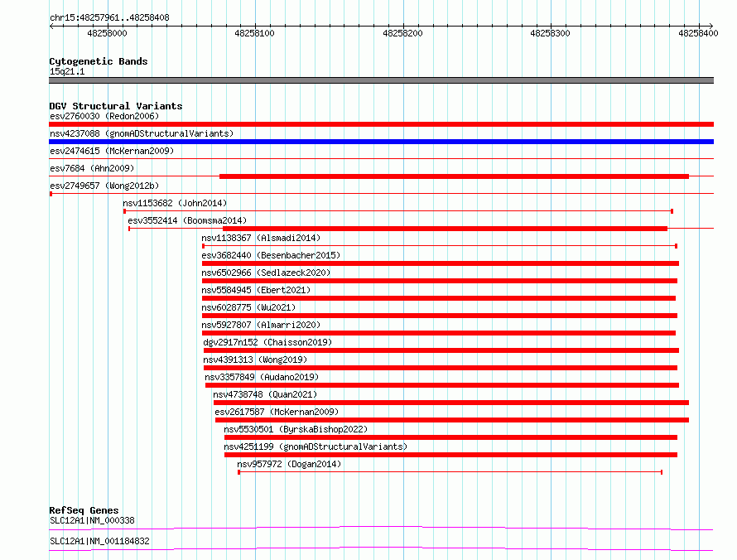Screen dimensions: 737x560
Task: Click nsv6028775 (Wu2021) label
Action: [x=248, y=307]
